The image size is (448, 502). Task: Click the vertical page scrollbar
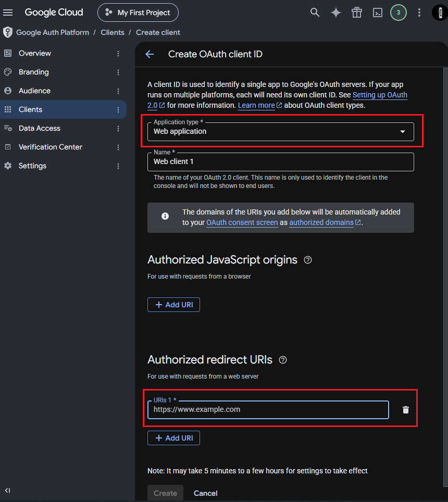coord(445,277)
